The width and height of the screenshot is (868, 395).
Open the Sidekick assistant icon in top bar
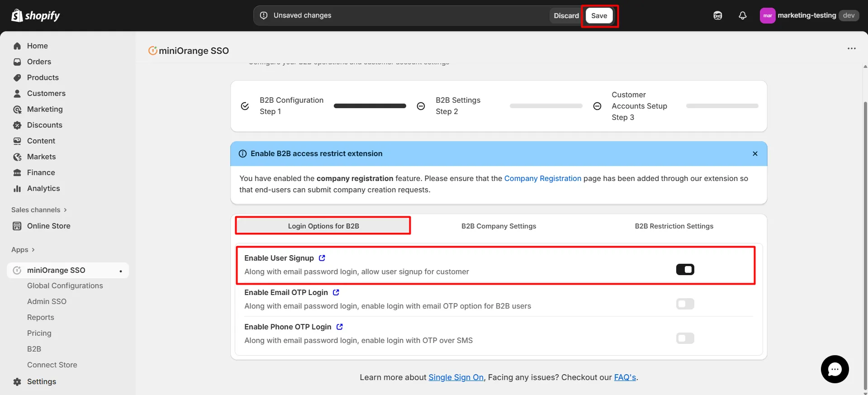[x=718, y=15]
